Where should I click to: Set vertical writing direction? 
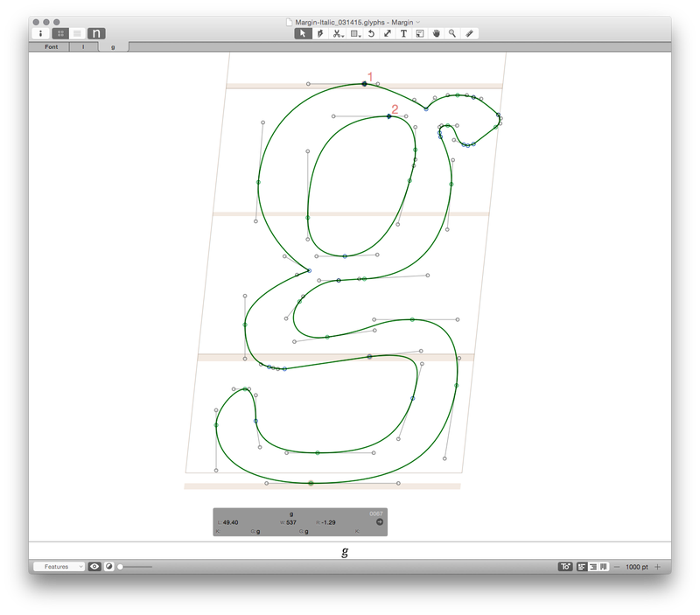604,566
